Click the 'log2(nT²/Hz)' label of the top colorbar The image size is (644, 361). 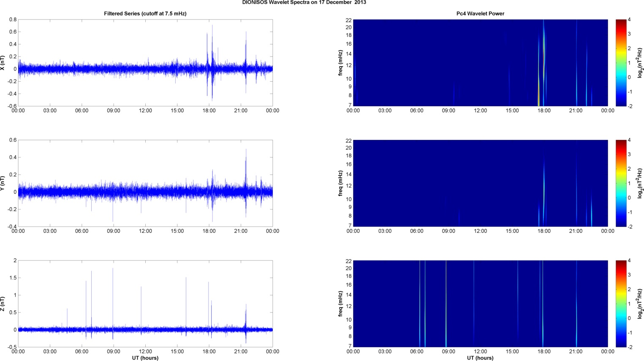coord(640,63)
